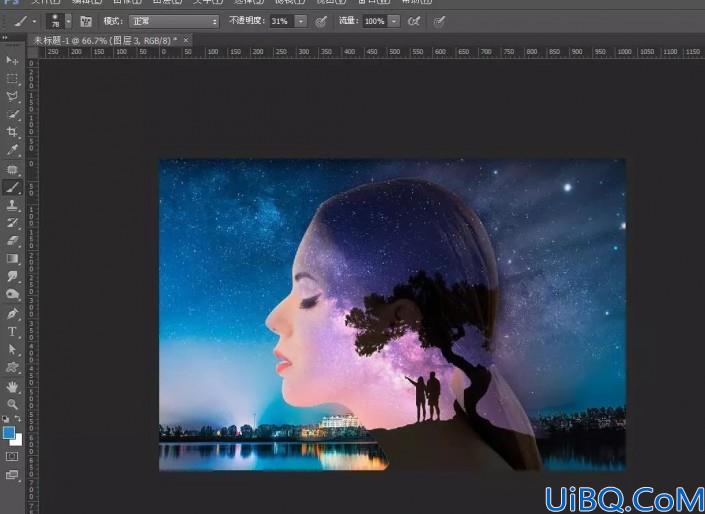The height and width of the screenshot is (514, 705).
Task: Collapse the toolbox with double arrows
Action: (x=4, y=37)
